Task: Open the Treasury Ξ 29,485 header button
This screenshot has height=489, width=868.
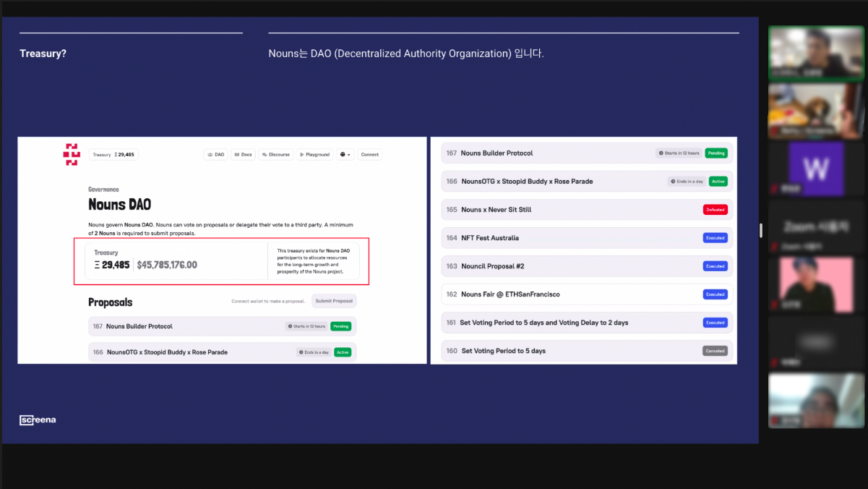Action: (113, 154)
